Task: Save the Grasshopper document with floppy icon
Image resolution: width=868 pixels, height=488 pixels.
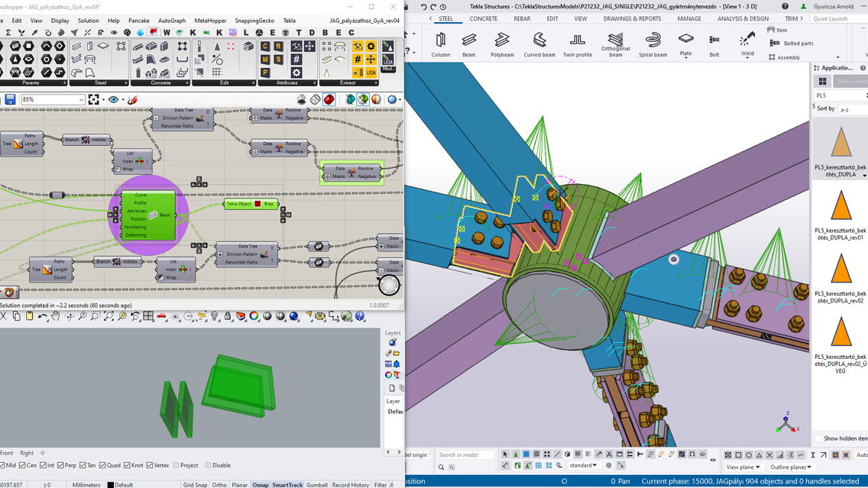Action: pos(10,99)
